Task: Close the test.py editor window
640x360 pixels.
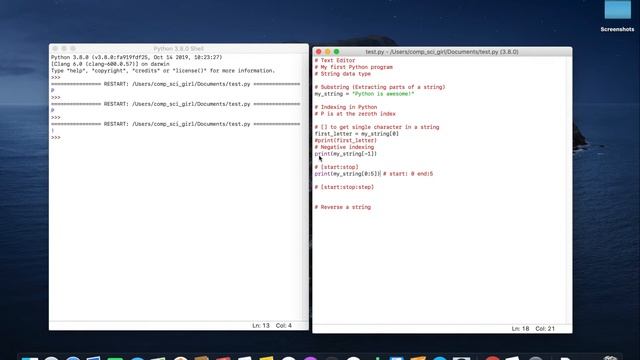Action: tap(319, 52)
